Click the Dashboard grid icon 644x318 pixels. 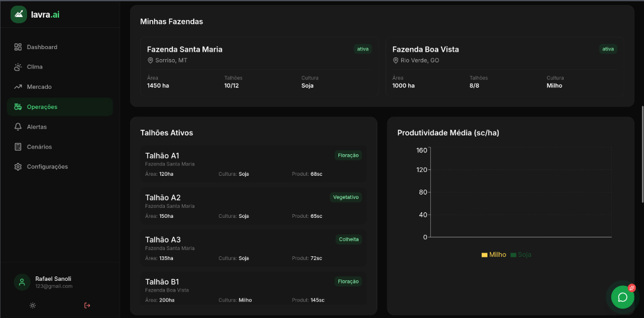pos(18,47)
